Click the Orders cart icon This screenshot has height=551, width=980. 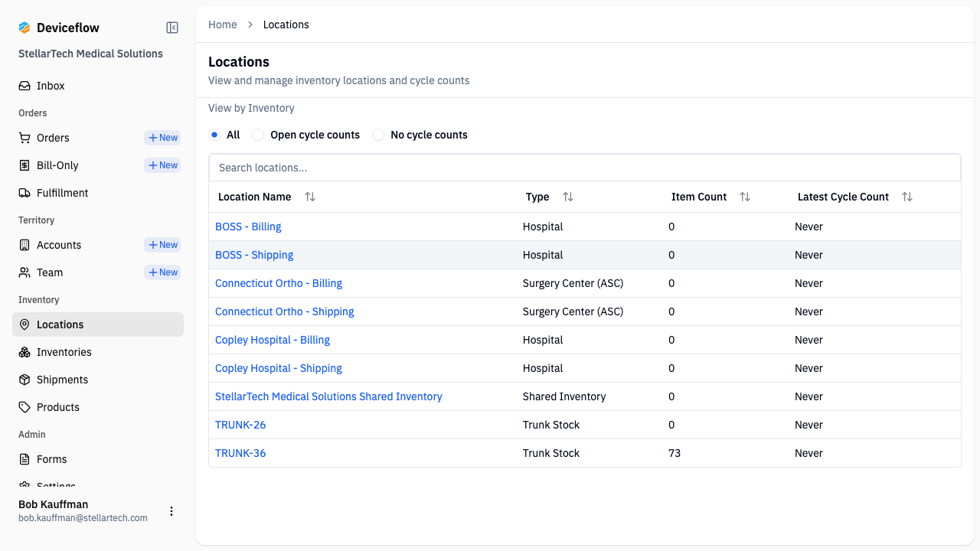point(24,138)
